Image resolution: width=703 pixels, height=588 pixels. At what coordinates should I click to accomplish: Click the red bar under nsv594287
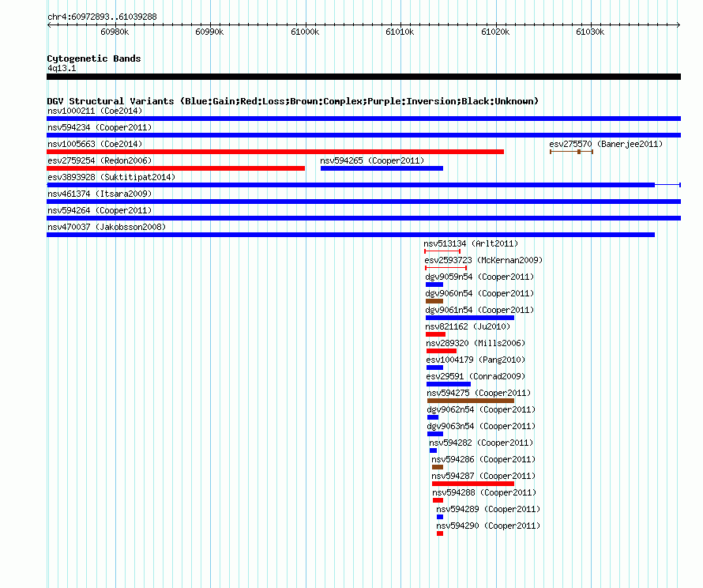[x=473, y=484]
